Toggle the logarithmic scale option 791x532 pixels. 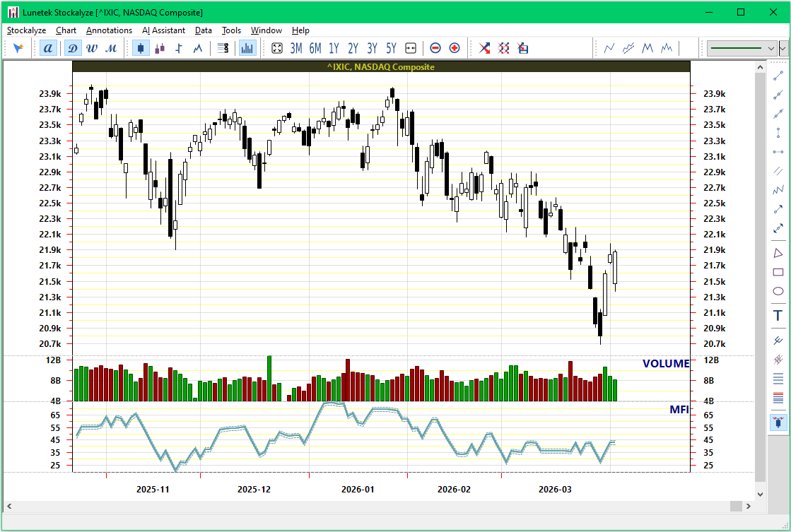click(223, 48)
